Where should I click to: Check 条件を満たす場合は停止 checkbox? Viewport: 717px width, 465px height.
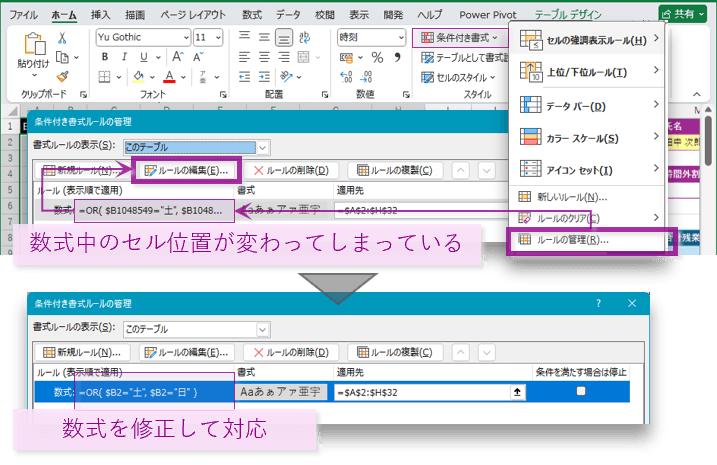pyautogui.click(x=581, y=391)
